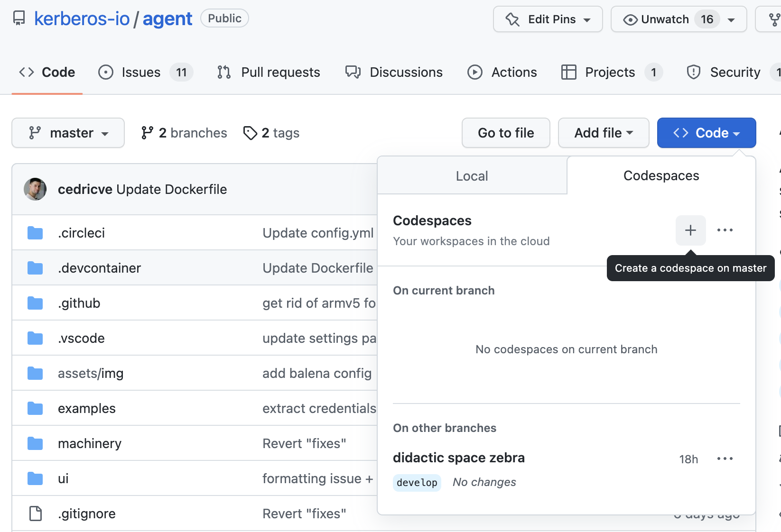Open the didactic space zebra codespace options
The image size is (781, 532).
pos(725,458)
